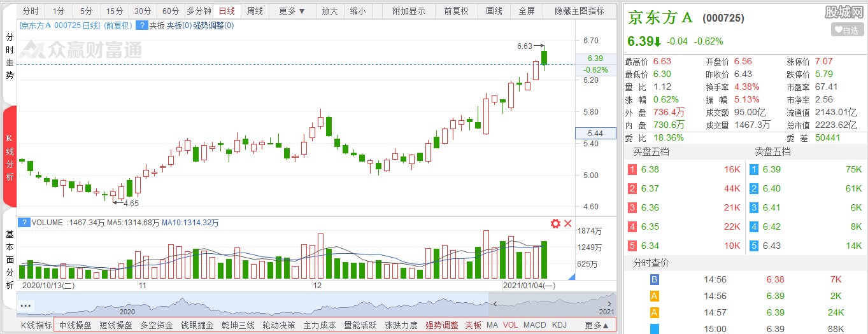The image size is (868, 334).
Task: Click the help icon beside VOLUME label
Action: [x=24, y=223]
